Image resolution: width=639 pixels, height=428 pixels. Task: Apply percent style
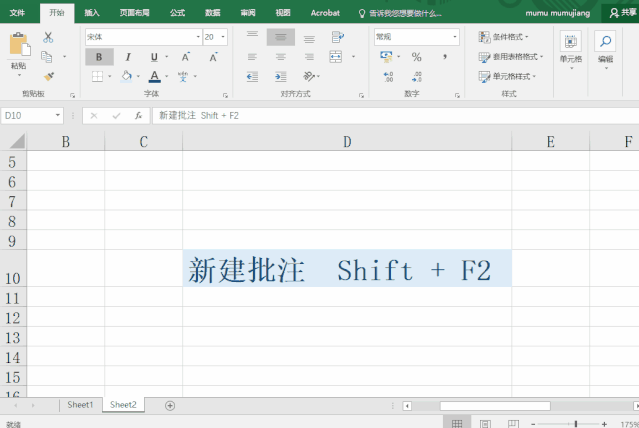coord(416,57)
